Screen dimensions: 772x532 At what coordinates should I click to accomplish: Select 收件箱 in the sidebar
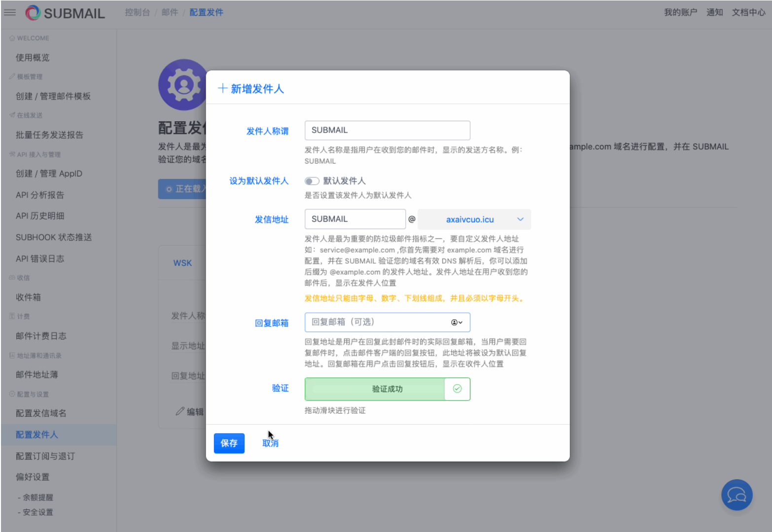[28, 297]
